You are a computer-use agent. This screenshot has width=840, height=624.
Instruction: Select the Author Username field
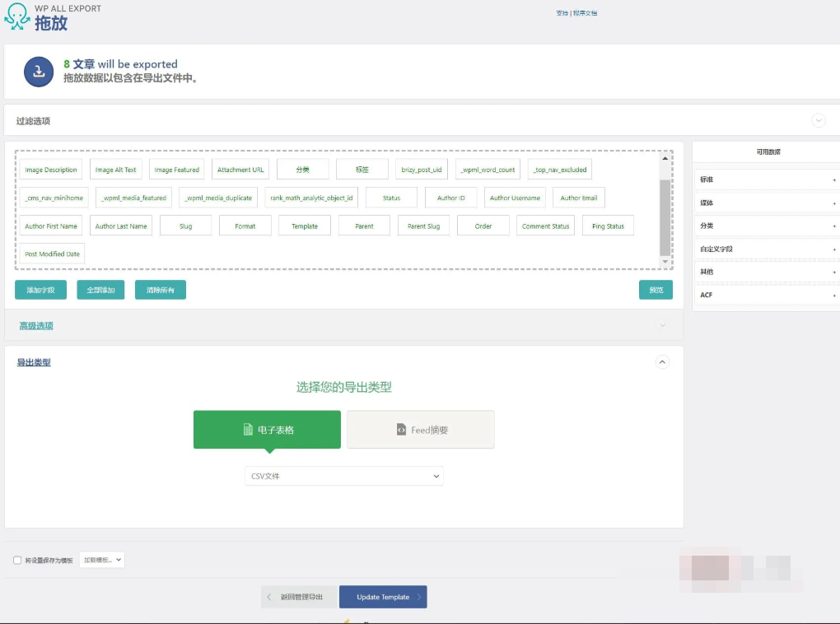(x=515, y=198)
